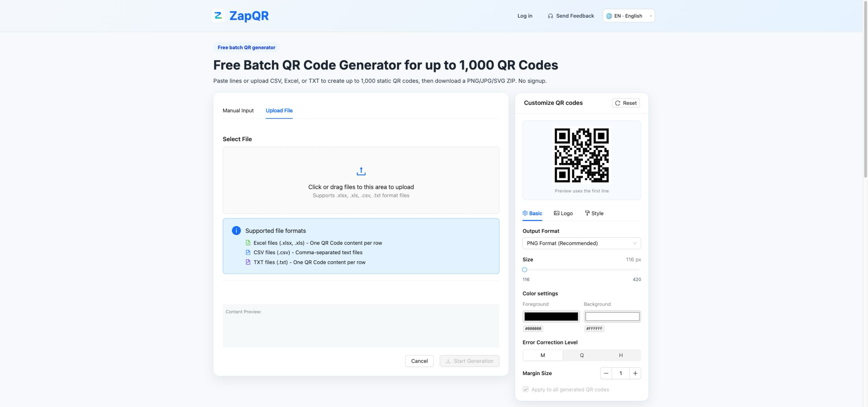Click Send Feedback
This screenshot has height=407, width=868.
[x=571, y=16]
